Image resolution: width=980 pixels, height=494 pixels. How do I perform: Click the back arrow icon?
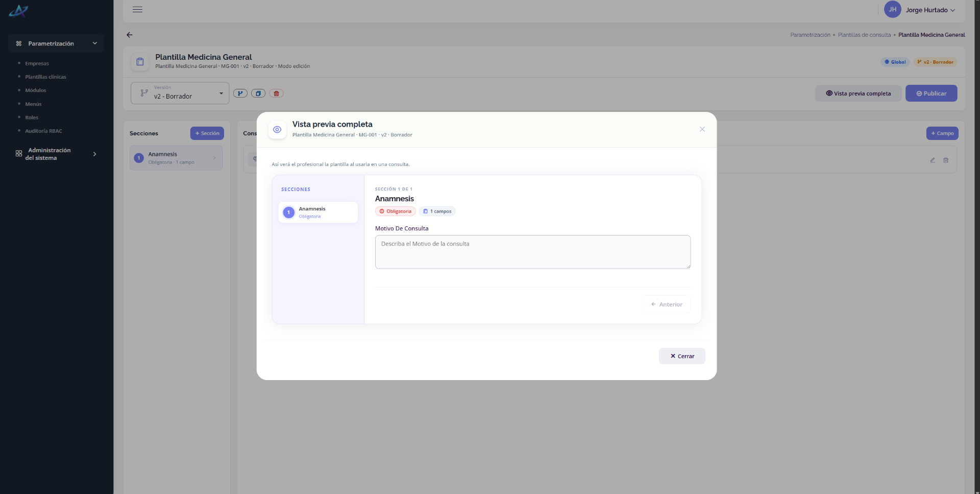(130, 35)
